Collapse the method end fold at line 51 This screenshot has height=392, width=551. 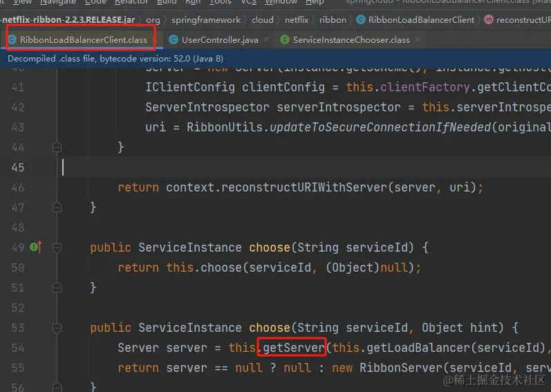(57, 288)
